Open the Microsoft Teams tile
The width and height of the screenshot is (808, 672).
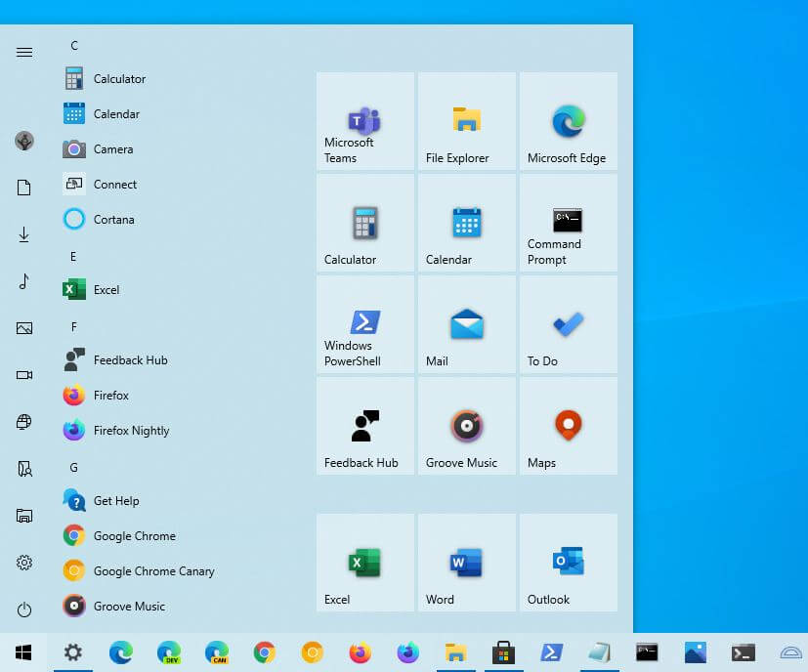(364, 121)
